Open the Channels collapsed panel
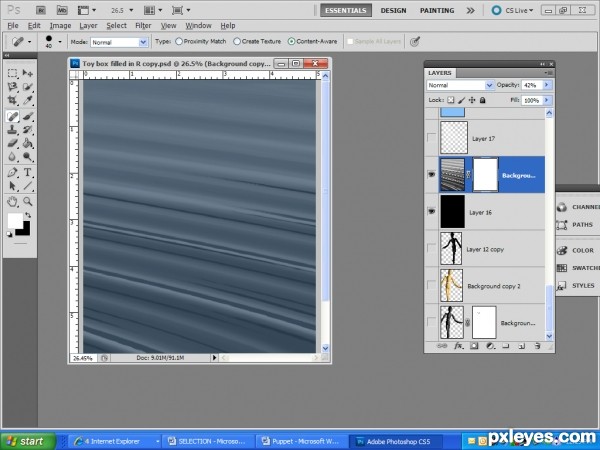This screenshot has height=450, width=600. (x=578, y=207)
